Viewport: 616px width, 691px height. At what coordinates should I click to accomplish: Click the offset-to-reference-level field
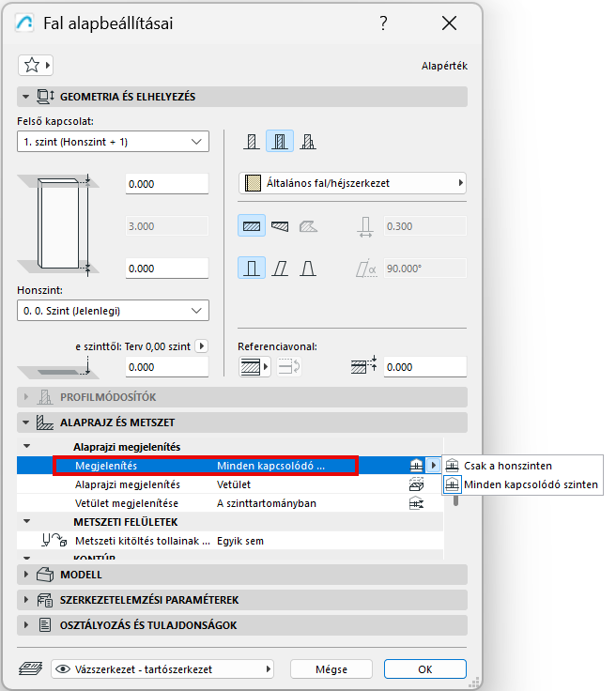(x=167, y=367)
